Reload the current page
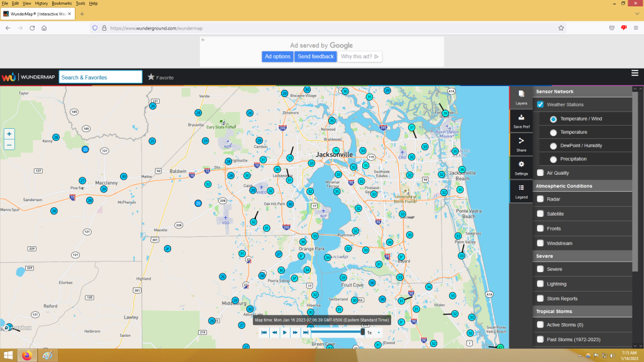This screenshot has height=362, width=644. point(32,28)
